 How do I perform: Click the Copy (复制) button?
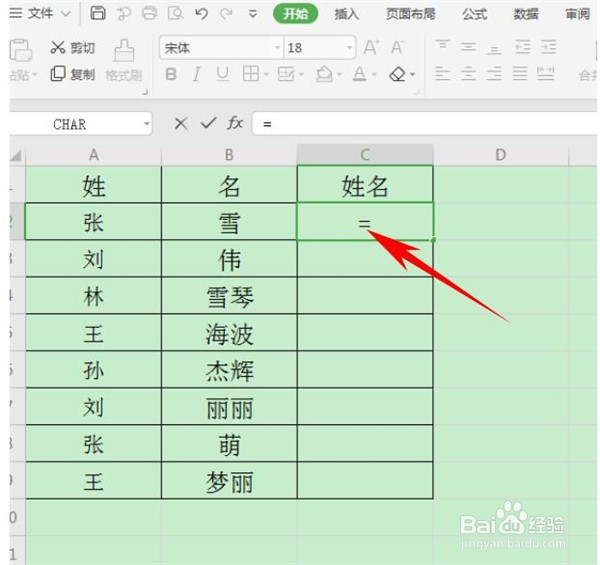pyautogui.click(x=72, y=73)
